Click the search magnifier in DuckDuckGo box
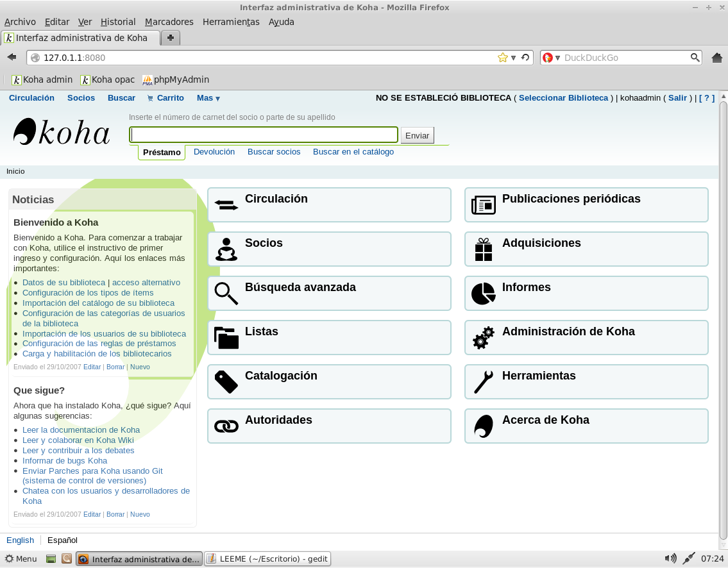 pos(695,58)
